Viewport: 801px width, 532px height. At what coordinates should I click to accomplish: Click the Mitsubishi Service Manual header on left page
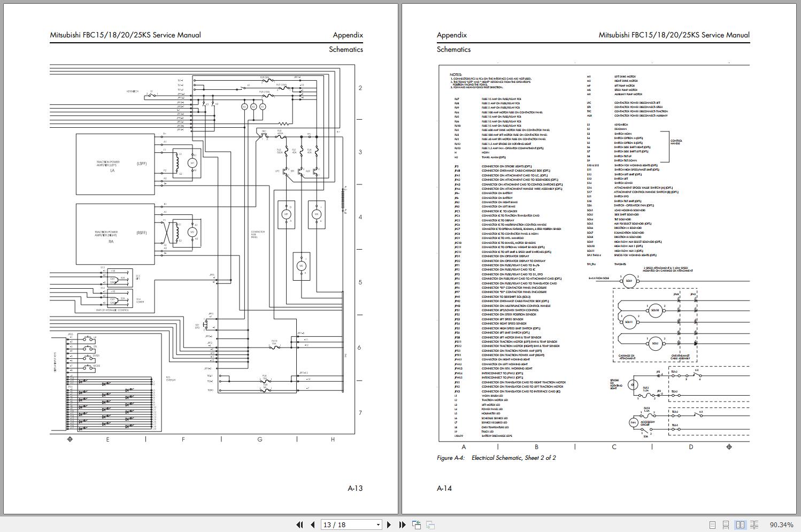(x=126, y=35)
